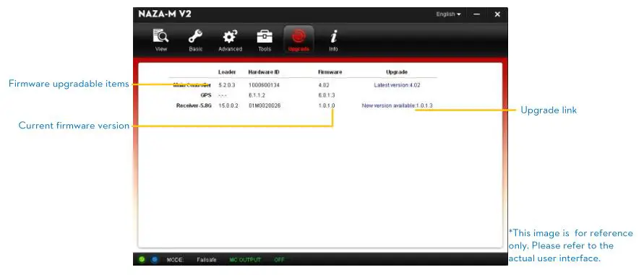Click the New version available:1.0.1.3 link
This screenshot has height=275, width=644.
tap(397, 105)
